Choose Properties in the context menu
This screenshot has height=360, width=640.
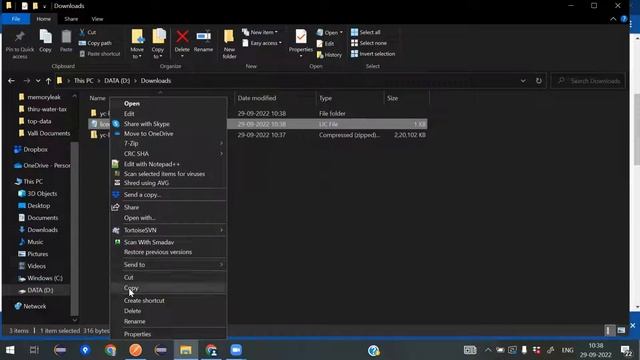pos(168,334)
